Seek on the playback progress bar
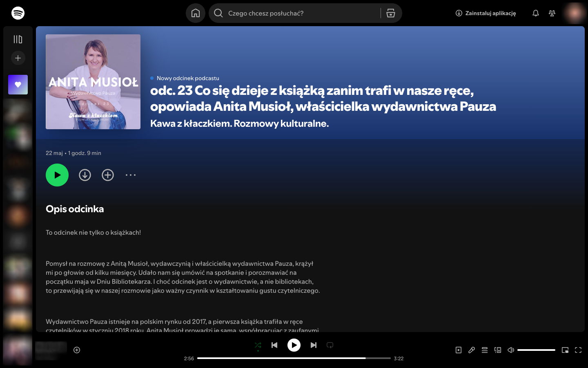 tap(294, 358)
